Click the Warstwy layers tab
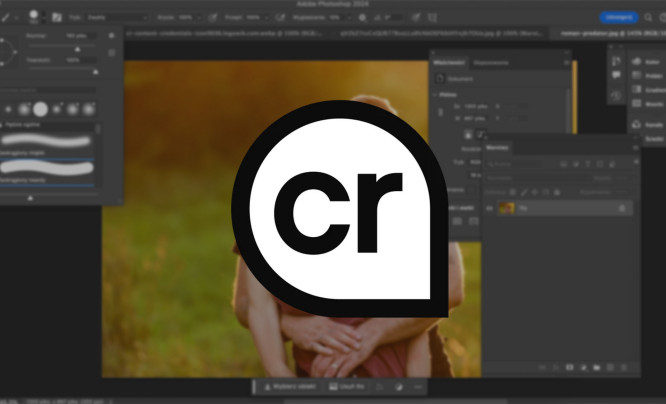The height and width of the screenshot is (404, 666). pyautogui.click(x=497, y=147)
